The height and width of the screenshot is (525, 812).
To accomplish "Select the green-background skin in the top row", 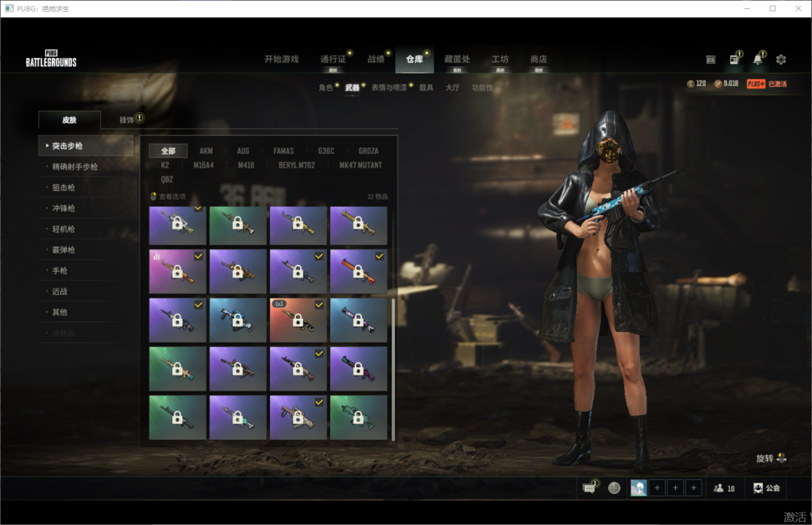I will click(x=238, y=226).
